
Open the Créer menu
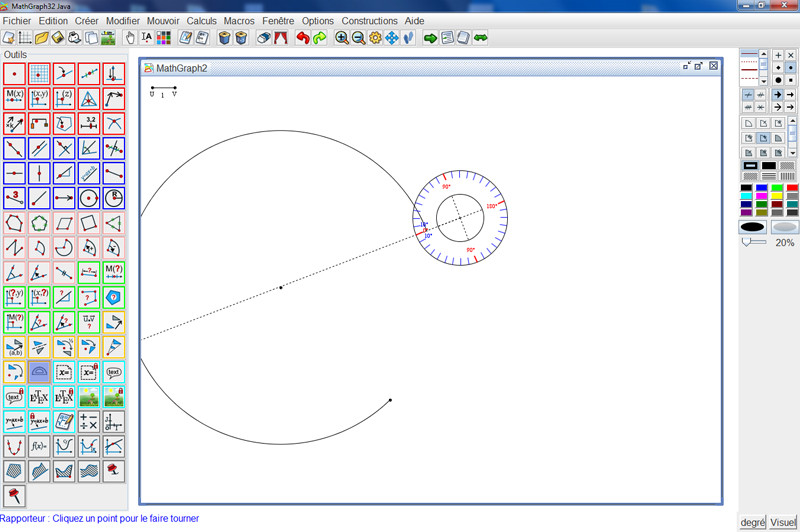tap(86, 21)
